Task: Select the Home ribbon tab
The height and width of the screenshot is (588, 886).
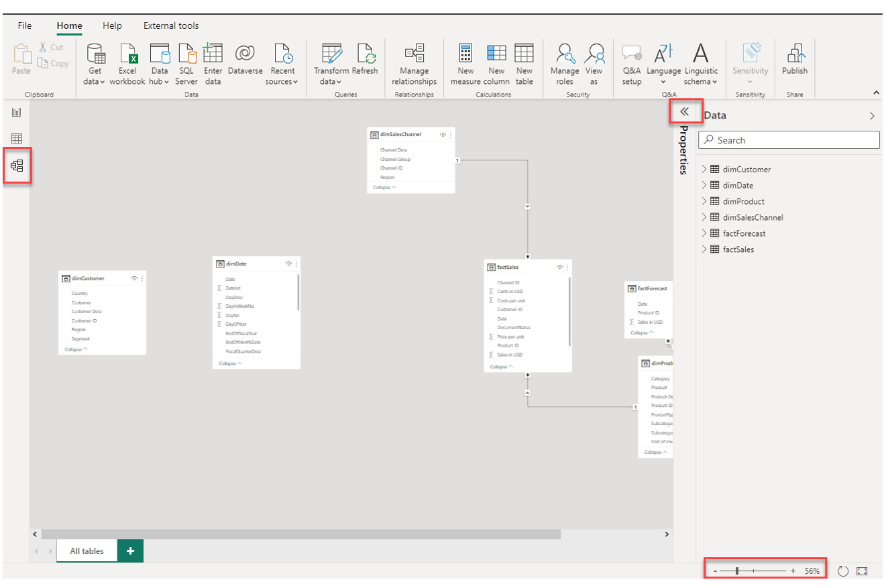Action: [70, 25]
